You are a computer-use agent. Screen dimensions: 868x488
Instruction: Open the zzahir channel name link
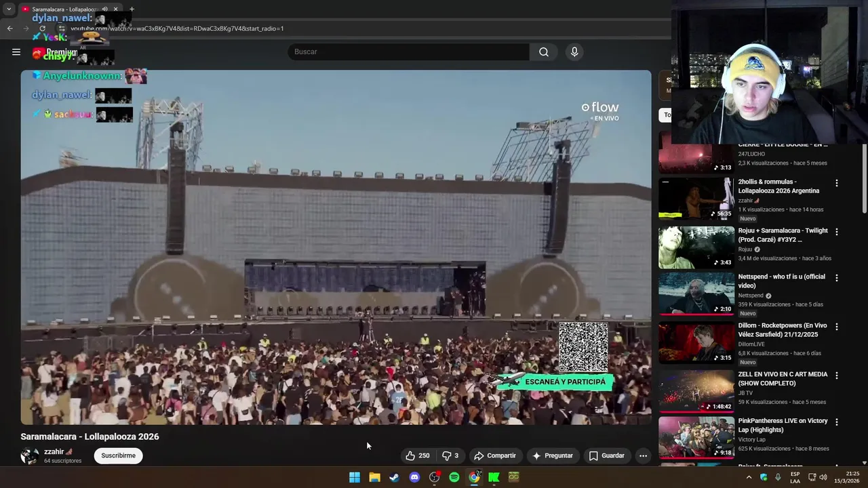point(54,451)
